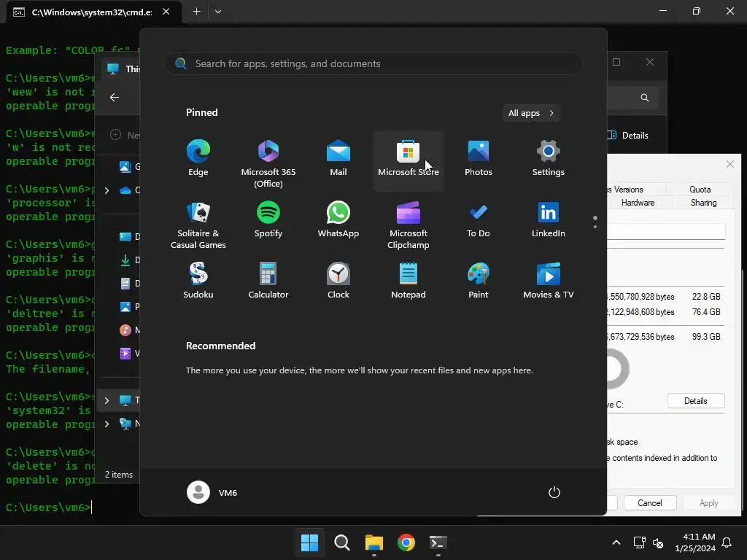Click the drive label text field
Image resolution: width=747 pixels, height=560 pixels.
click(x=666, y=232)
